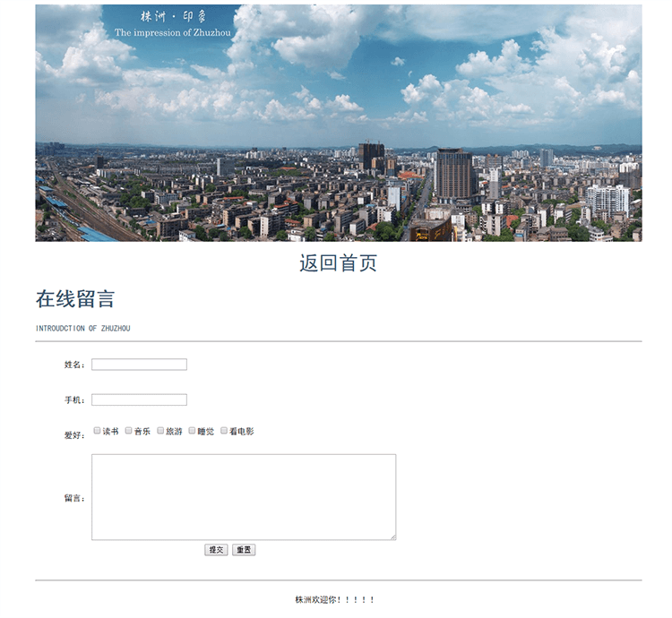The image size is (672, 618).
Task: Focus the 姓名 name input field
Action: 139,365
